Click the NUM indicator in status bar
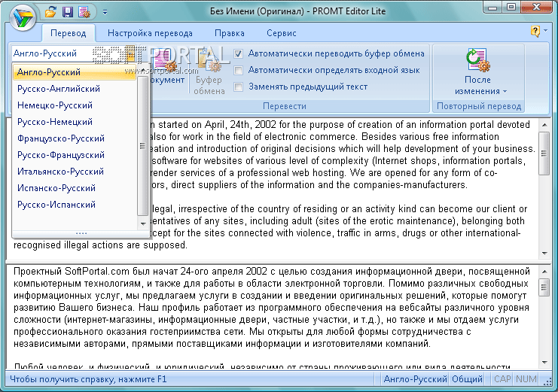 coord(526,379)
